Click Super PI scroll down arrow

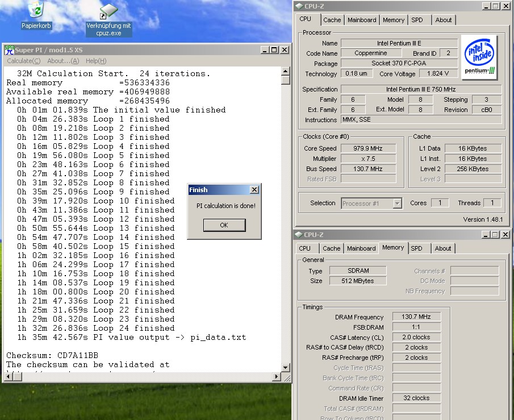[286, 368]
